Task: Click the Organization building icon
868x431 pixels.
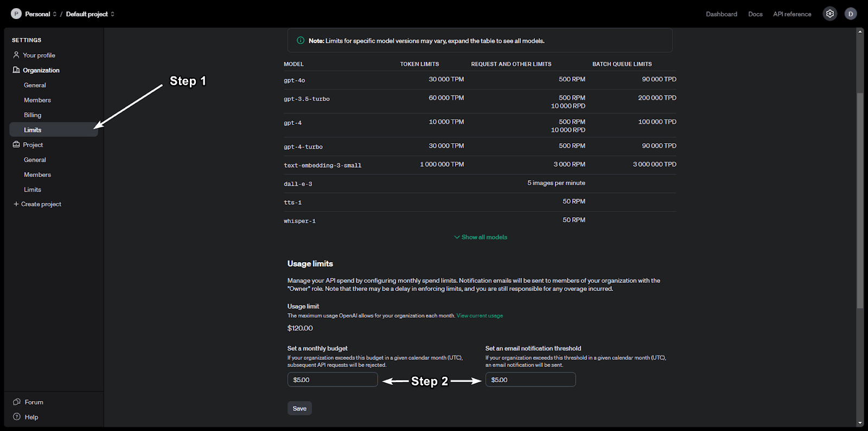Action: tap(16, 70)
